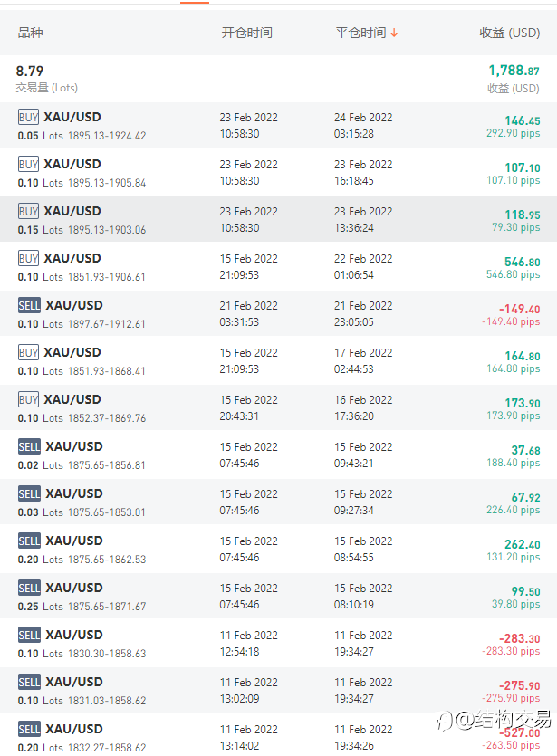Select trade row with -275.90 loss

[278, 691]
